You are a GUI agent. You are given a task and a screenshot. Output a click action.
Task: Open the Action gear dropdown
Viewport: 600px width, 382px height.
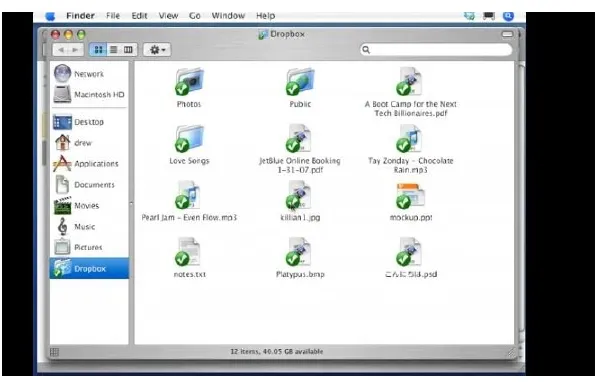coord(157,50)
